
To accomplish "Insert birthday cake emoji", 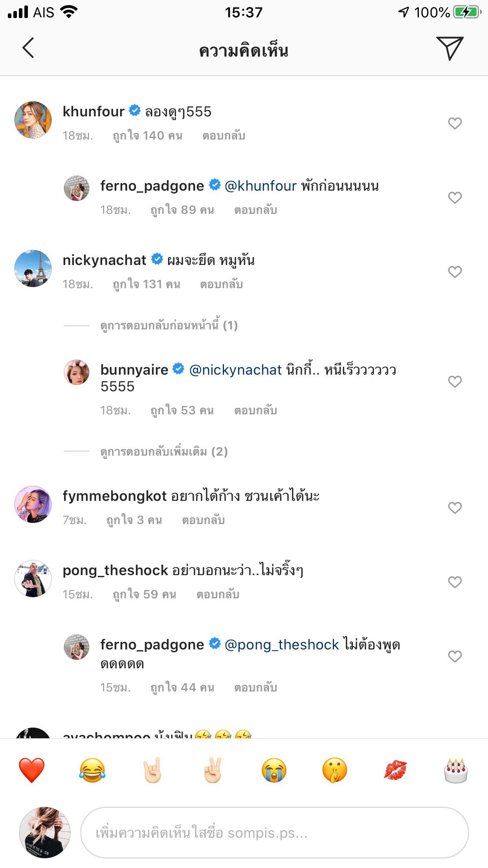I will coord(455,770).
